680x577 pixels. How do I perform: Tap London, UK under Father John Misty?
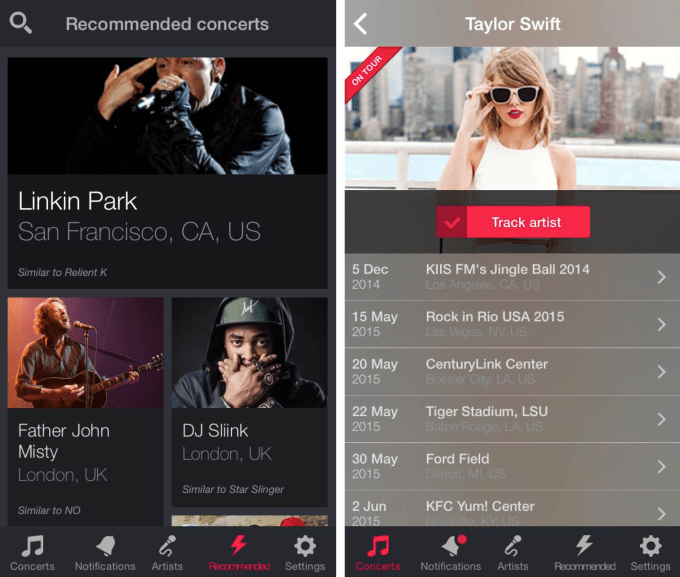pos(62,475)
